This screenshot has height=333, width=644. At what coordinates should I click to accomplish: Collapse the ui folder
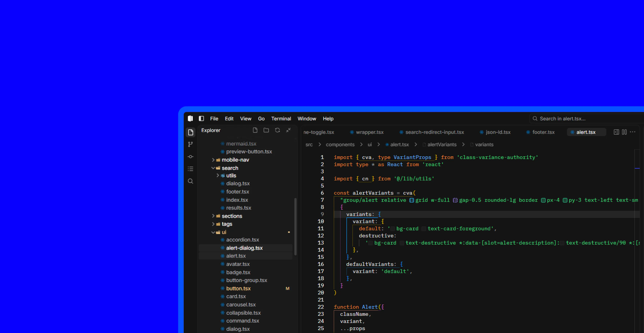click(x=213, y=232)
